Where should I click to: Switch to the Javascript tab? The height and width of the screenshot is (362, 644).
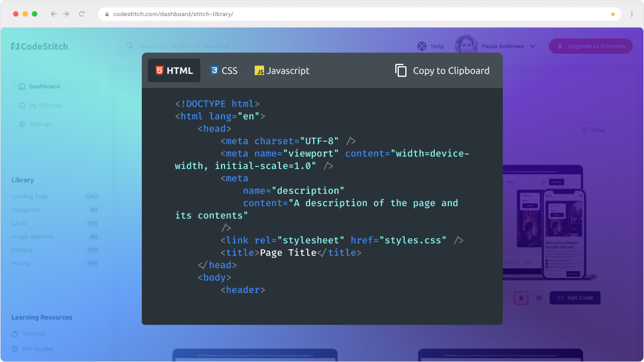click(282, 71)
